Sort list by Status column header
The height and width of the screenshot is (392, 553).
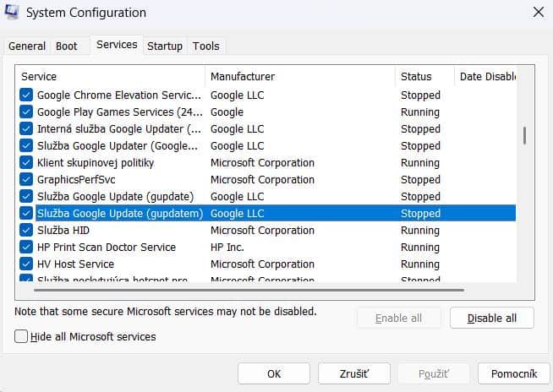click(x=424, y=77)
